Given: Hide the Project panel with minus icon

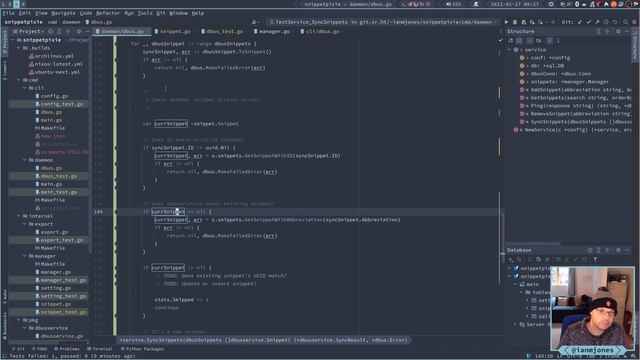Looking at the screenshot, I should pyautogui.click(x=87, y=31).
